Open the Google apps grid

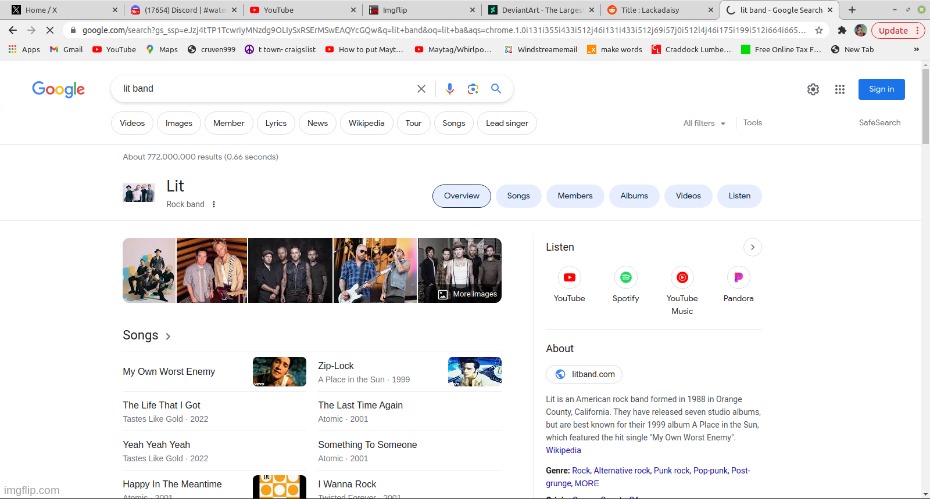[840, 89]
